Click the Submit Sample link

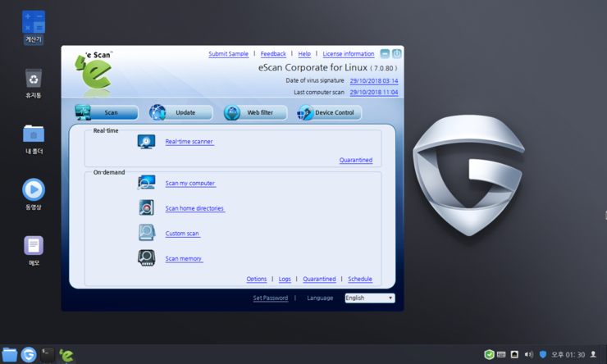click(228, 54)
